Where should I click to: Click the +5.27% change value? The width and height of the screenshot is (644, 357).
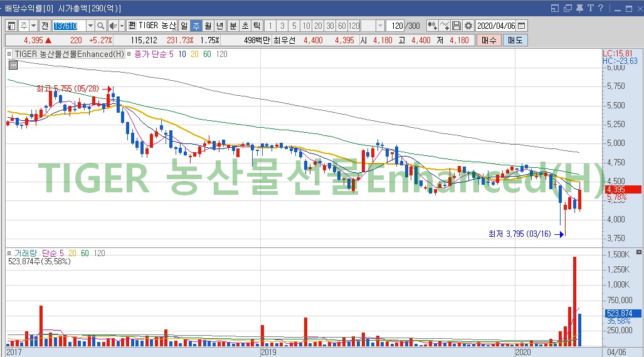(100, 40)
